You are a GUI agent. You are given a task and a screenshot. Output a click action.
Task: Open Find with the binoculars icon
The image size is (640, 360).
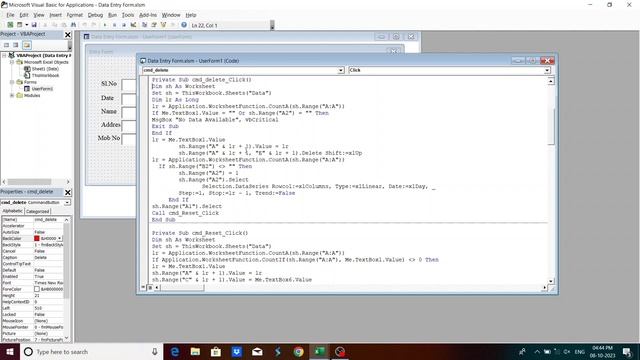click(73, 25)
